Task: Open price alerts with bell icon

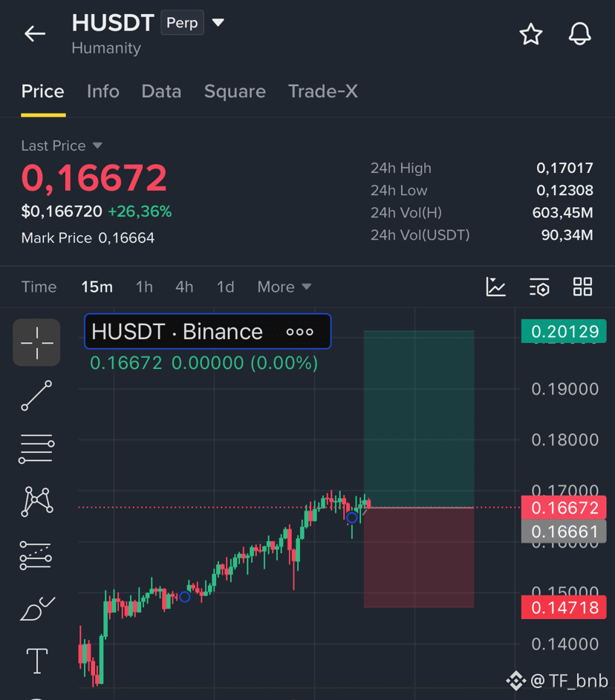Action: point(579,34)
